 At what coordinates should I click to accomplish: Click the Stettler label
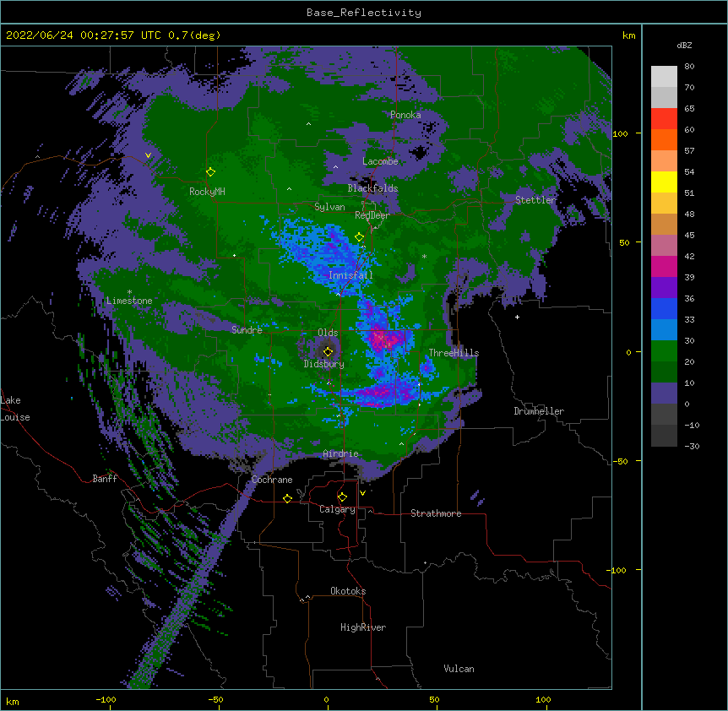[535, 200]
